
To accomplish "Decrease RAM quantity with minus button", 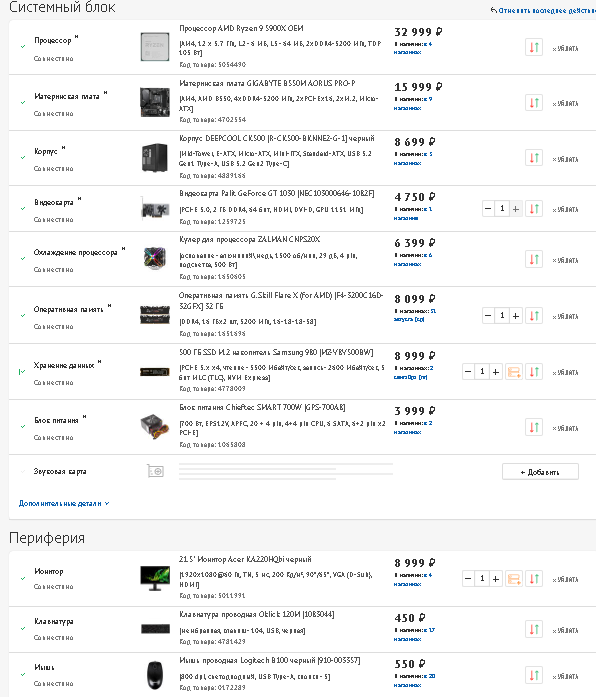I will pos(488,316).
